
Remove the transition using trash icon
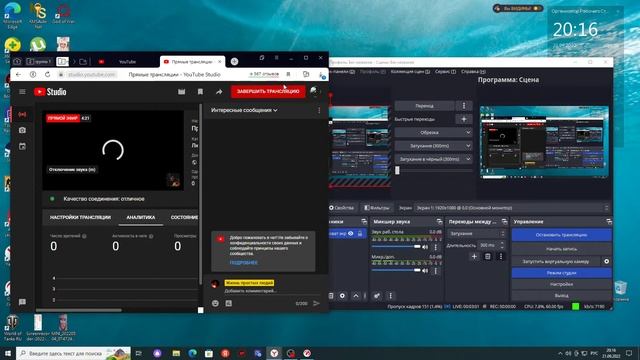pos(487,256)
